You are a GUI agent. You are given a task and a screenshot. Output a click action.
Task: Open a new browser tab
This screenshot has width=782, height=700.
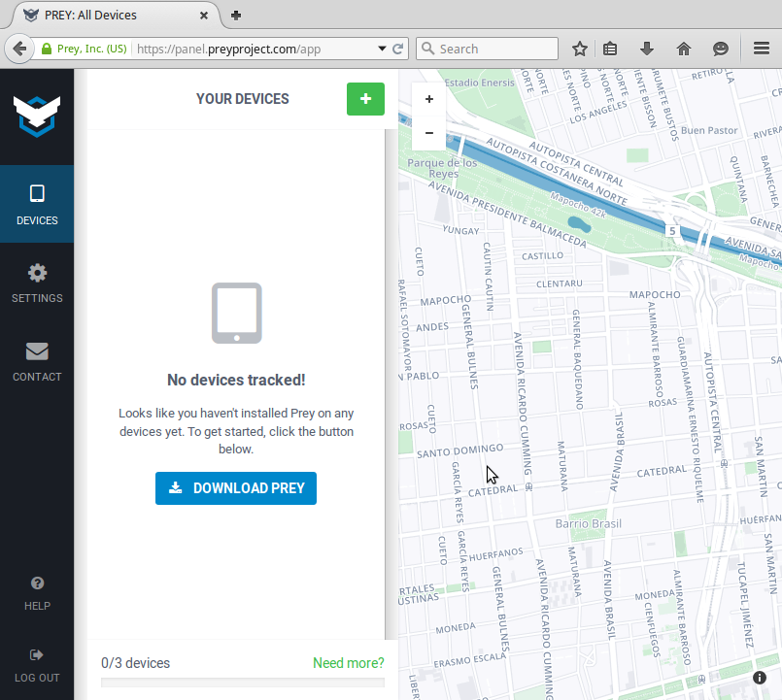[x=236, y=15]
